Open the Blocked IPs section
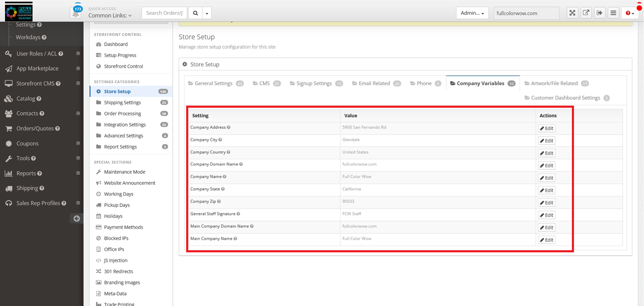 pyautogui.click(x=116, y=238)
